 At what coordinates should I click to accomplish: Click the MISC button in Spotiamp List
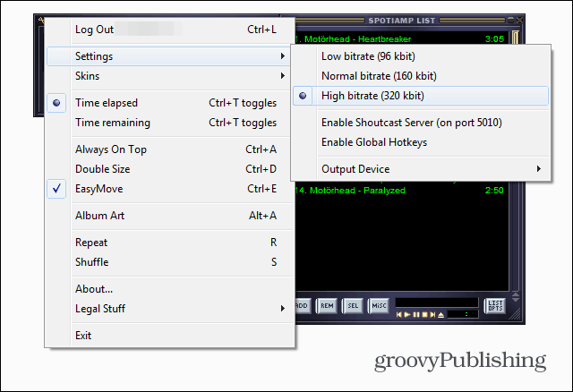[x=379, y=306]
